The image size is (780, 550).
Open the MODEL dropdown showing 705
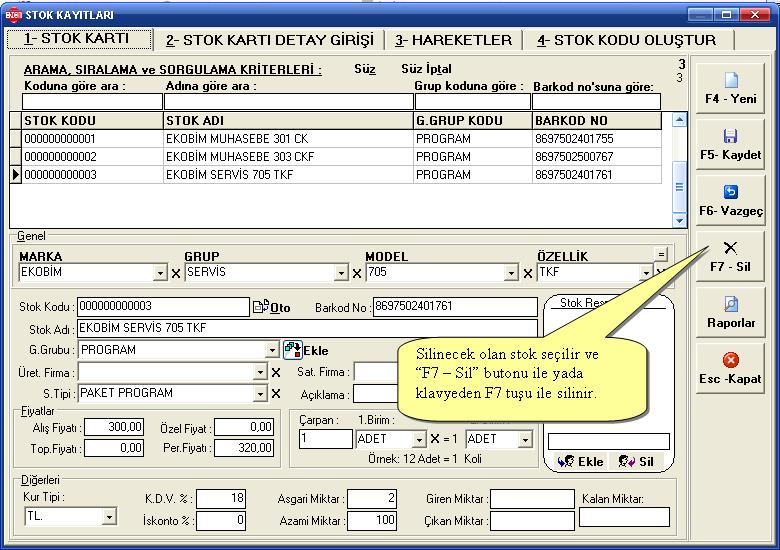pyautogui.click(x=511, y=273)
